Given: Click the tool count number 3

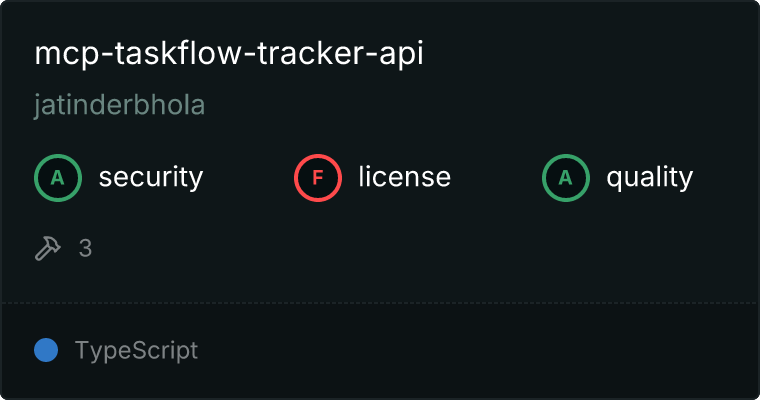Looking at the screenshot, I should coord(85,248).
